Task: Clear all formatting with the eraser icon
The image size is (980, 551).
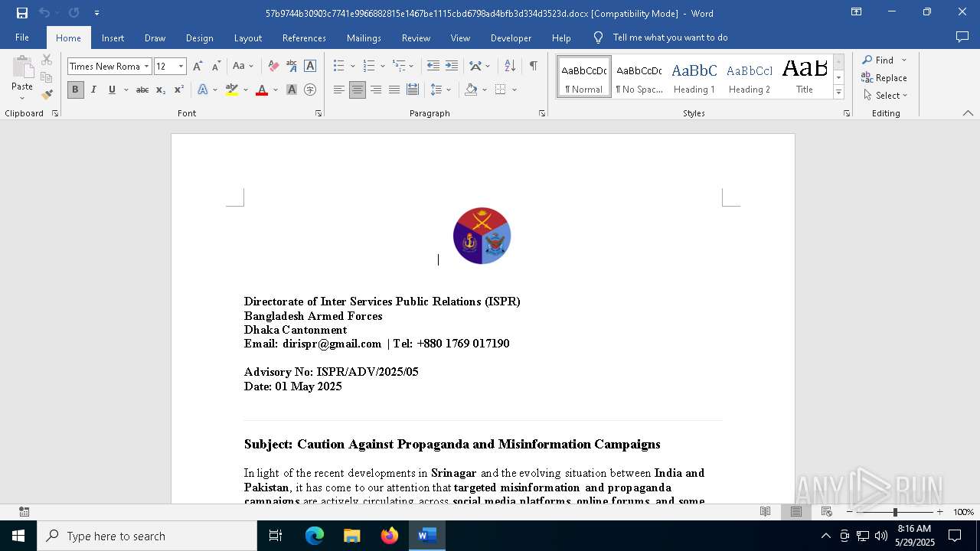Action: point(273,67)
